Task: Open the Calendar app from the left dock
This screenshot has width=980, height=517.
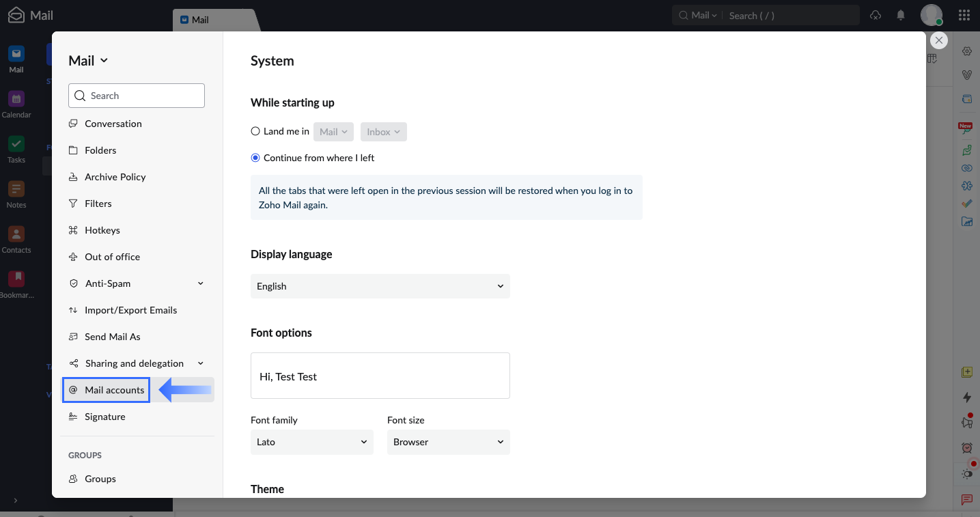Action: coord(16,98)
